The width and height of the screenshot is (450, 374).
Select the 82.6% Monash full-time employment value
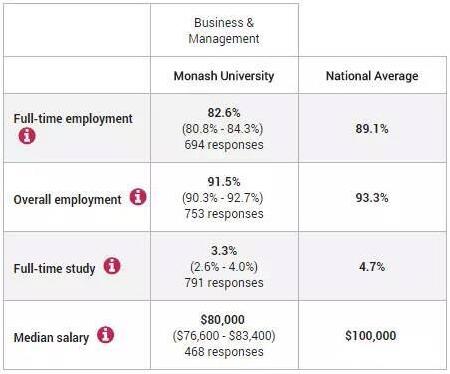224,113
